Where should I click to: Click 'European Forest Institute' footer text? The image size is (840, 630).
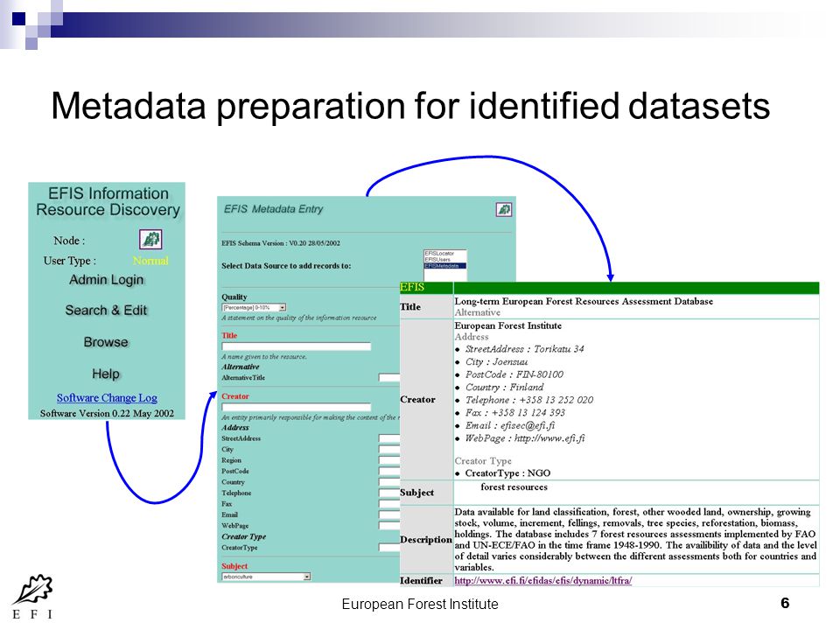click(x=420, y=605)
